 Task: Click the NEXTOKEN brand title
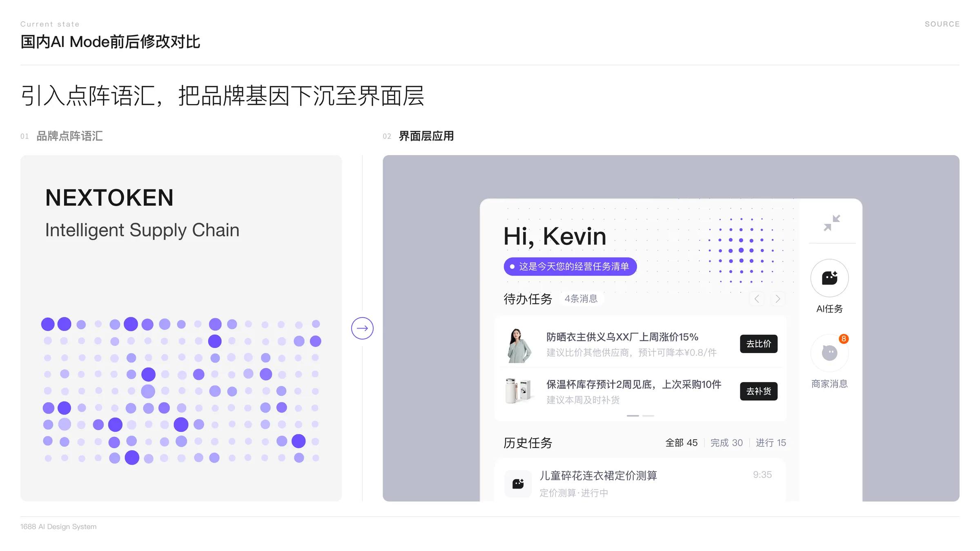point(109,198)
